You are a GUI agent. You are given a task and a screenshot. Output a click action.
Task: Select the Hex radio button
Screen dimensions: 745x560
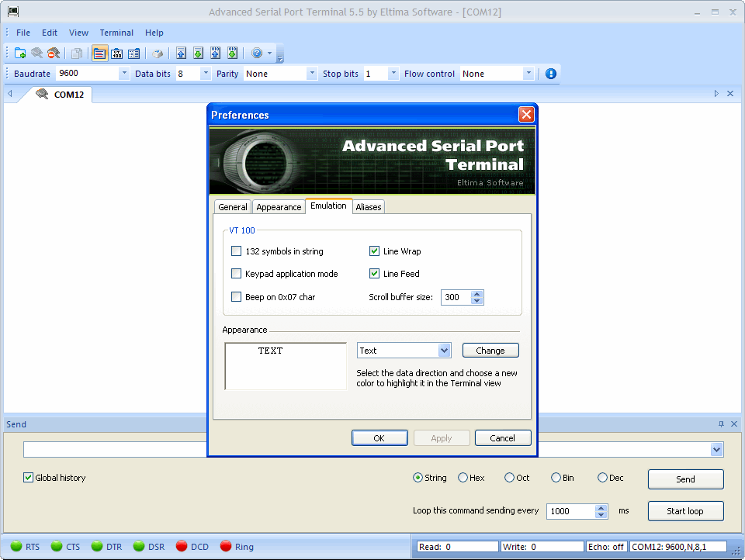pos(464,478)
